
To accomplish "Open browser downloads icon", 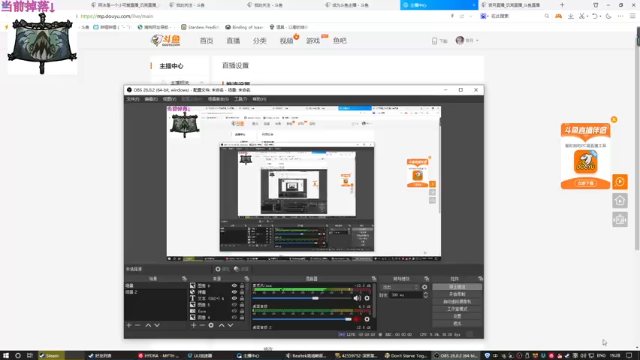I will click(x=571, y=16).
